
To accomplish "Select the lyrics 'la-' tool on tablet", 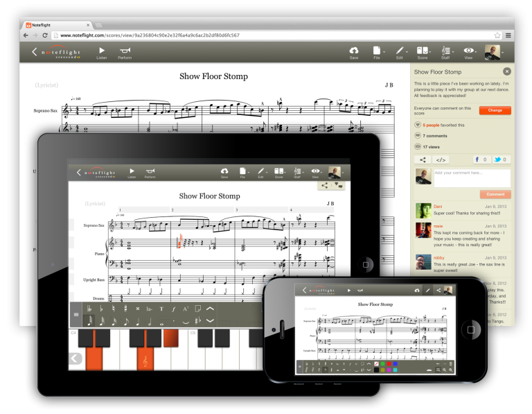I will point(150,309).
